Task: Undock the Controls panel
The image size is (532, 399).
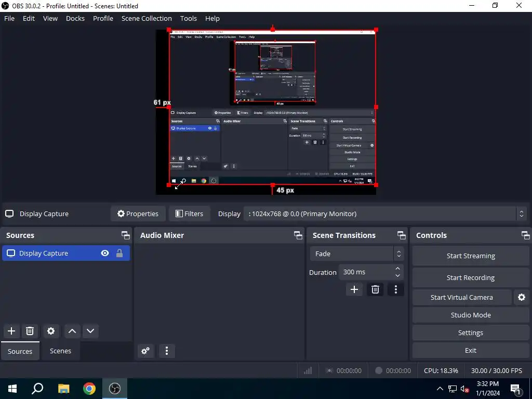Action: point(525,235)
